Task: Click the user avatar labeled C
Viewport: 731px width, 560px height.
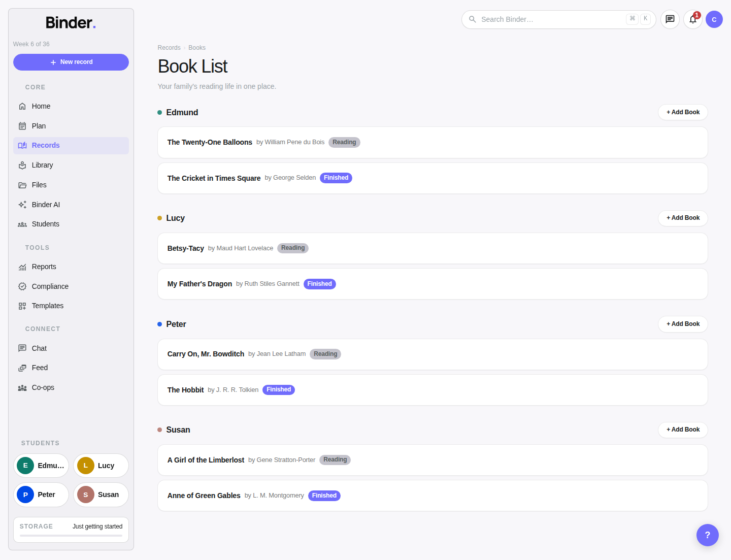Action: click(x=714, y=19)
